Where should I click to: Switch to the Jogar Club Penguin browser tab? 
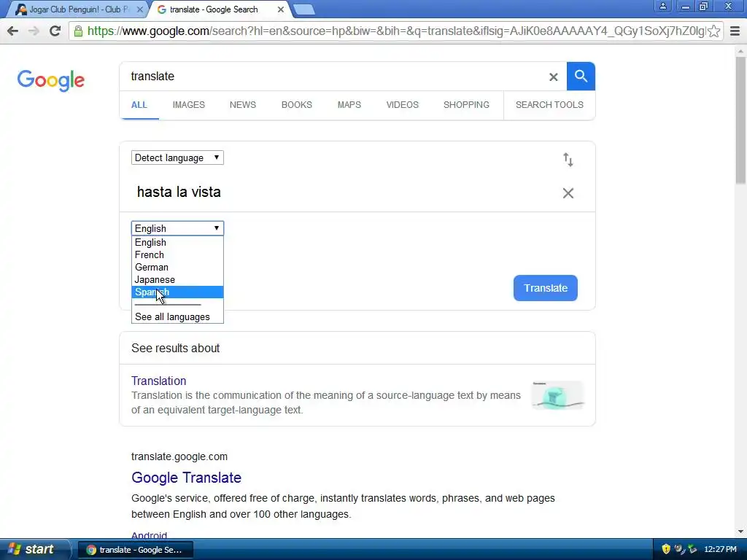pos(77,9)
